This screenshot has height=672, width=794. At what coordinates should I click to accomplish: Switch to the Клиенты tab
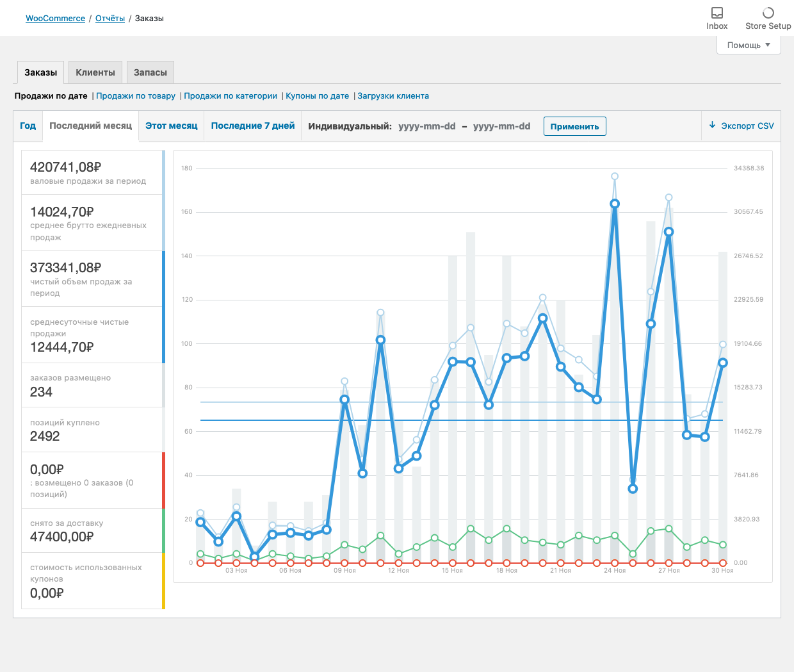coord(95,72)
